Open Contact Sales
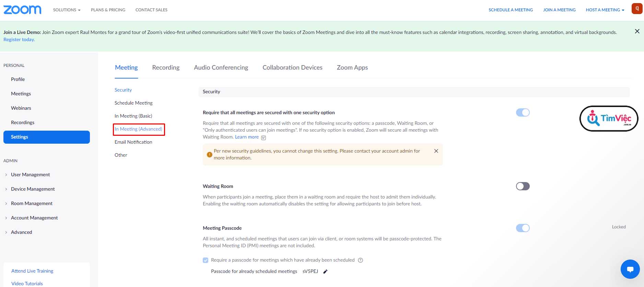This screenshot has height=287, width=644. [151, 10]
